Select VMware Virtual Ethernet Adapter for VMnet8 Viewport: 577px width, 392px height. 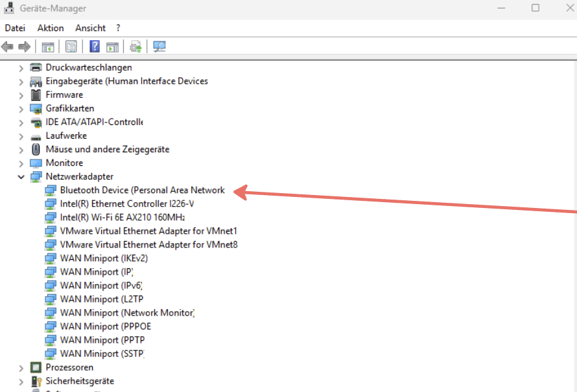tap(148, 244)
